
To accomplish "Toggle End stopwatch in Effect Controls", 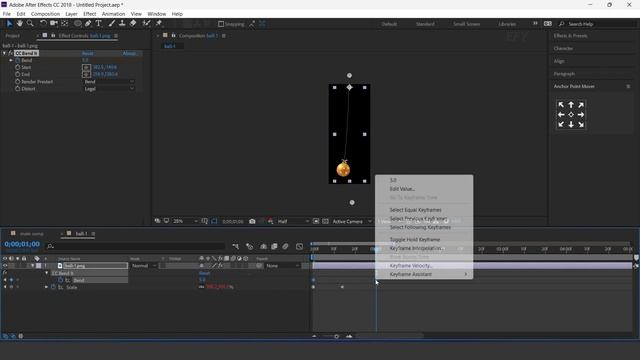I will (x=18, y=74).
